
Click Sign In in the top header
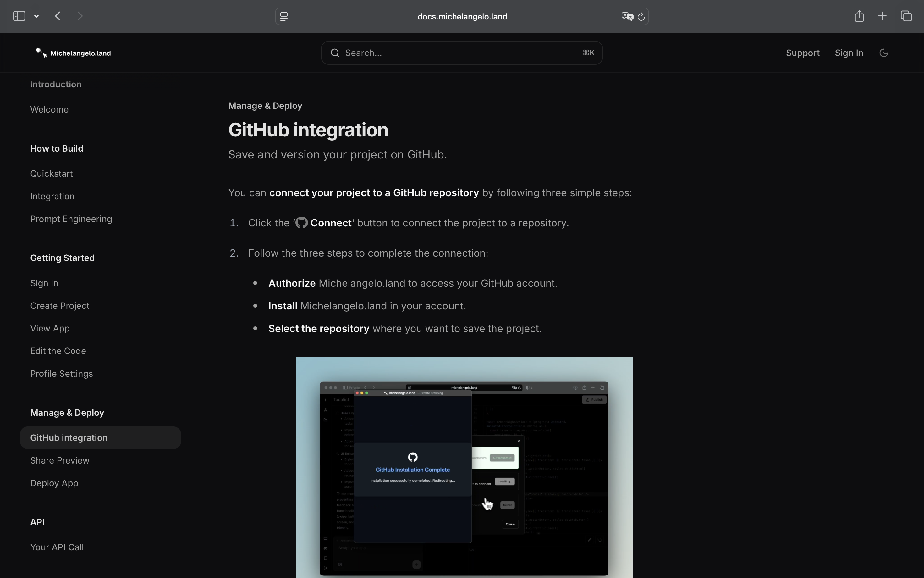849,53
